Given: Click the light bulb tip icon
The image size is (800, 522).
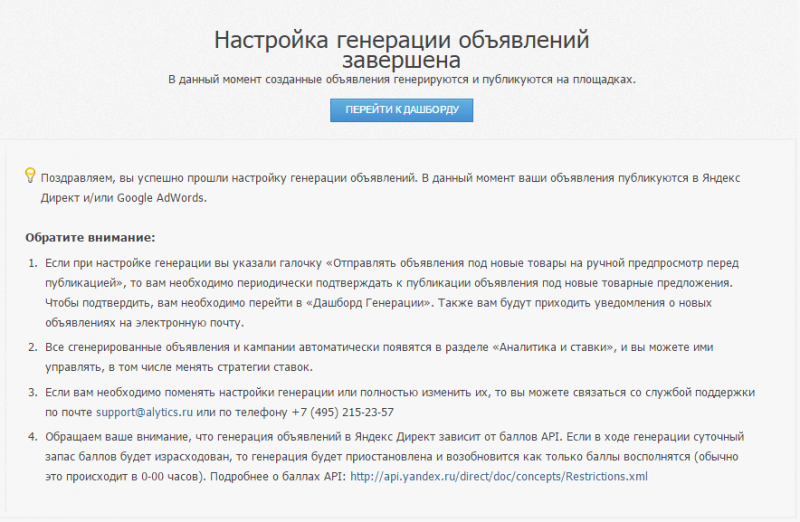Looking at the screenshot, I should click(x=30, y=176).
